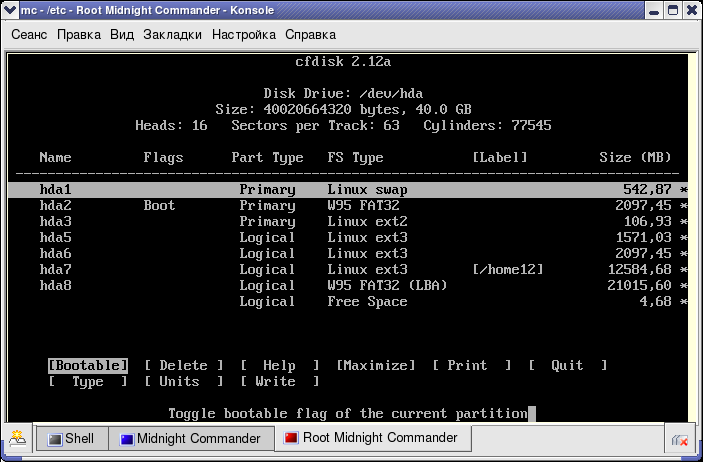Open the Сеанс menu
This screenshot has width=703, height=462.
[x=29, y=35]
